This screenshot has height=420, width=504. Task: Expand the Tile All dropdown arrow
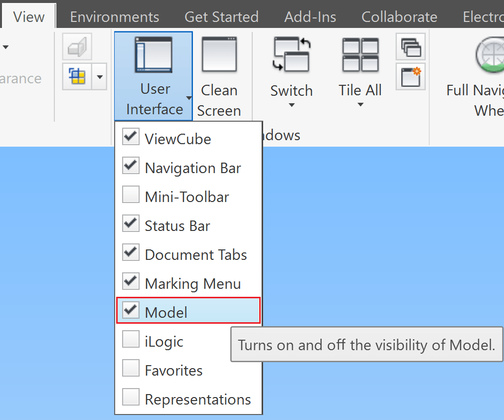pos(360,105)
